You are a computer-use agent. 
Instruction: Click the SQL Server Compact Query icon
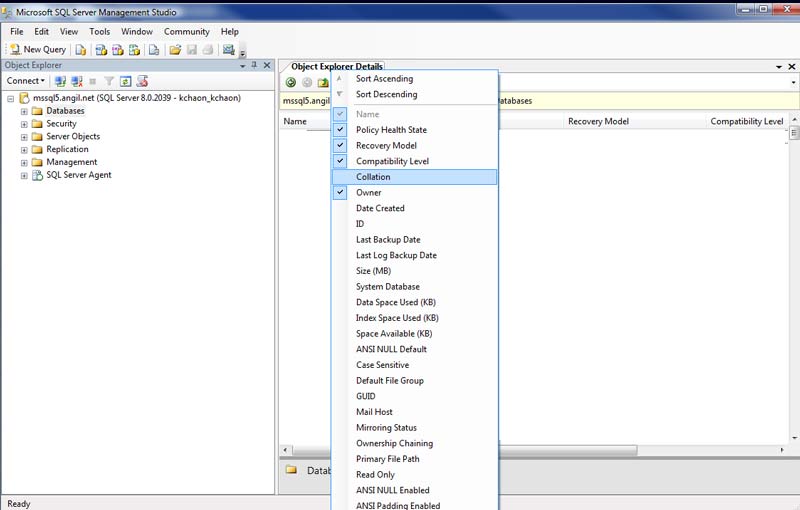[154, 49]
